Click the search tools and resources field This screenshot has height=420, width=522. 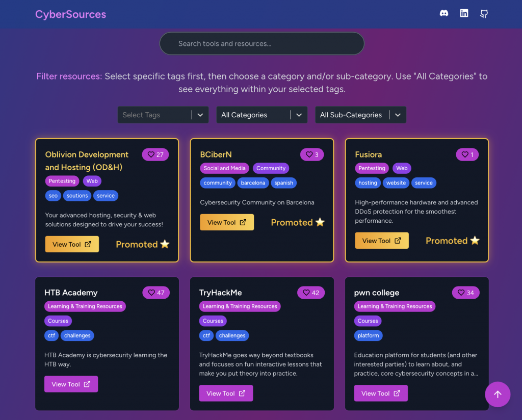coord(262,44)
